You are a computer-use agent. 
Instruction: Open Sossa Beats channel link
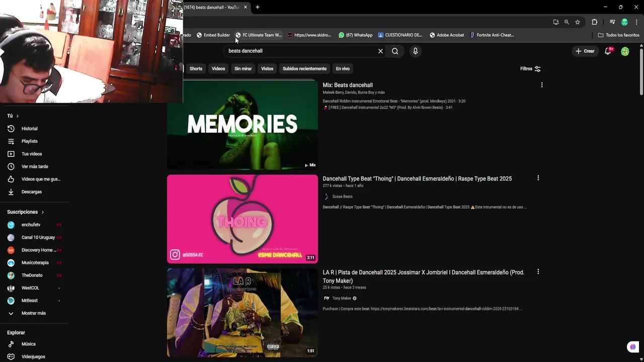pos(342,197)
